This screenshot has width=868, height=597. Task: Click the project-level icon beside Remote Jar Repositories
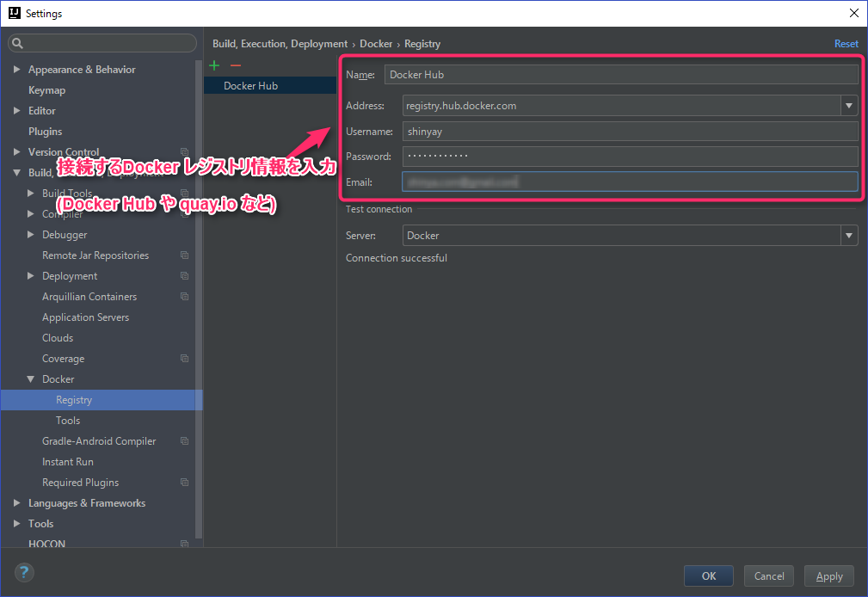(x=184, y=255)
